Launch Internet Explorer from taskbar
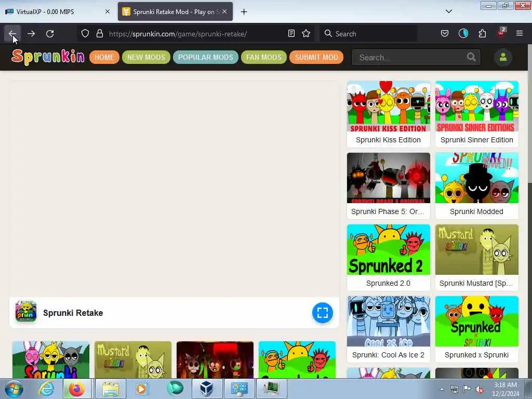The width and height of the screenshot is (532, 399). (x=46, y=389)
